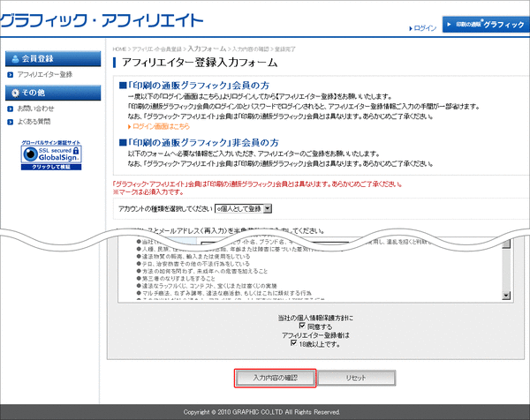Click HOME in the breadcrumb
The image size is (530, 420).
(119, 49)
